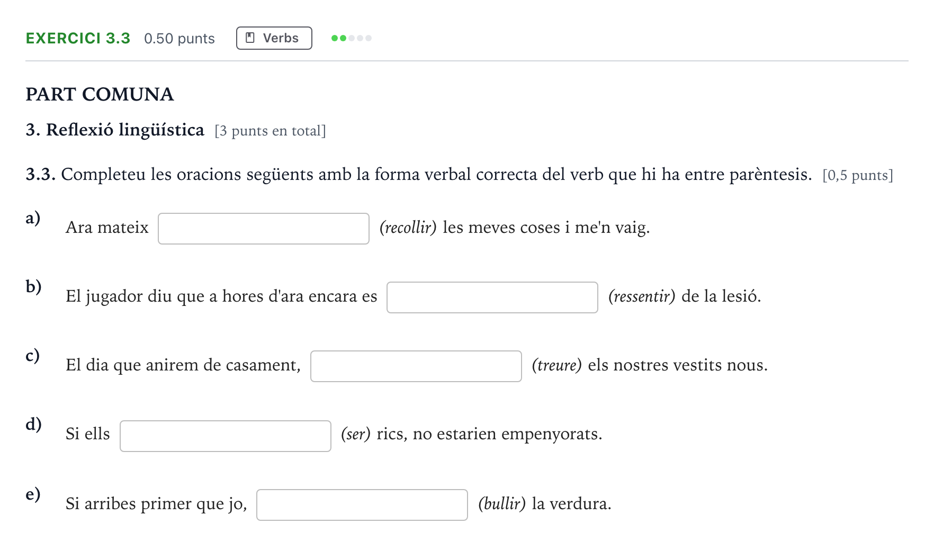934x560 pixels.
Task: Click the '[0,5 punts]' note
Action: click(x=858, y=175)
